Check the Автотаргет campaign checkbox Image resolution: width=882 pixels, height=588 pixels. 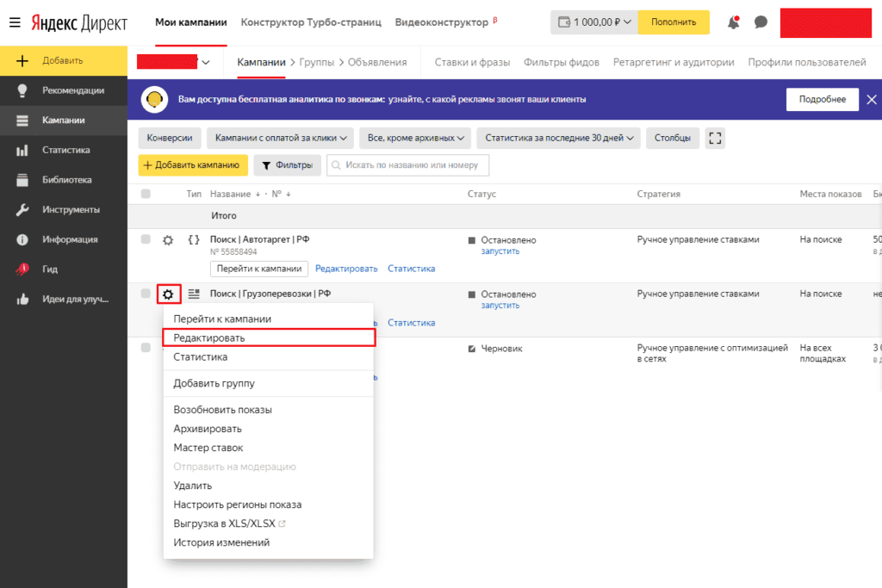click(146, 239)
